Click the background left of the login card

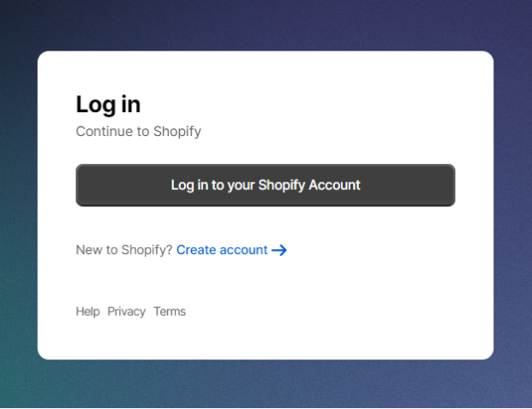pyautogui.click(x=17, y=205)
